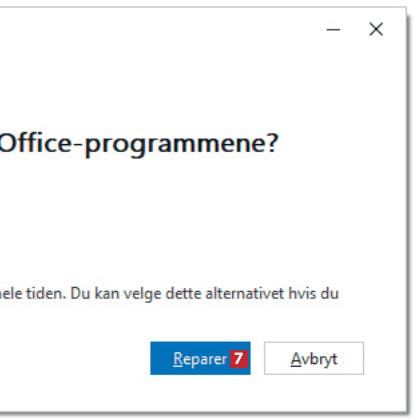
Task: Click the question mark ending the heading
Action: [x=272, y=143]
